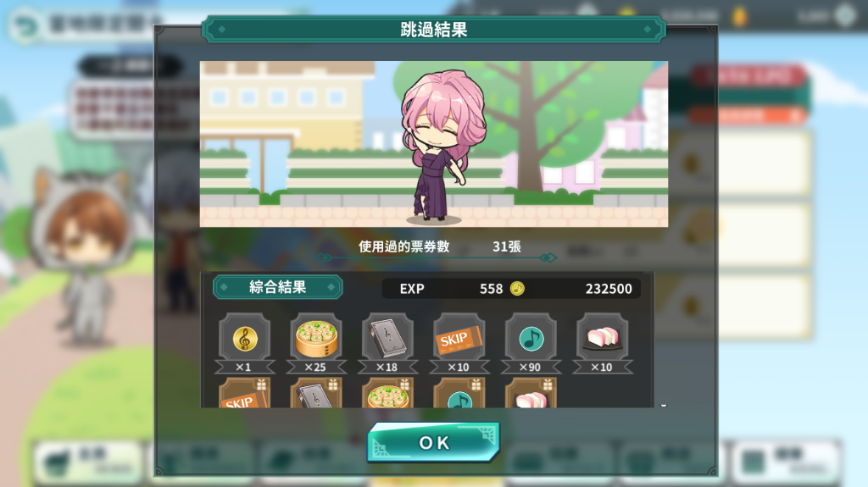Select the dumpling steamer basket x25 item
This screenshot has height=487, width=868.
tap(316, 343)
